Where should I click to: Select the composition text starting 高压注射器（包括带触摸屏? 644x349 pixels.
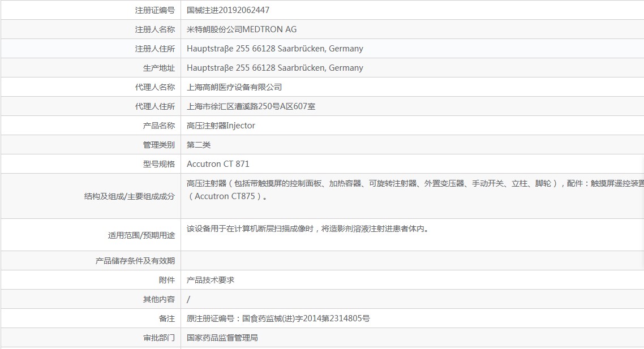(415, 183)
